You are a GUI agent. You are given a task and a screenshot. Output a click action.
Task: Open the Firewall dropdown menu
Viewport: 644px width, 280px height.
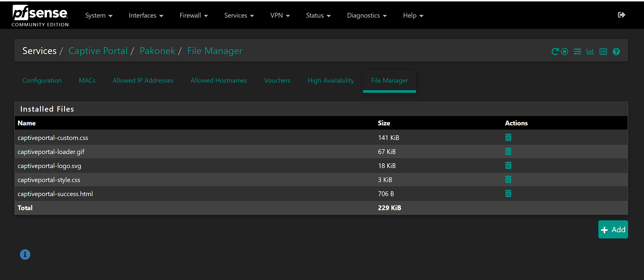point(193,16)
